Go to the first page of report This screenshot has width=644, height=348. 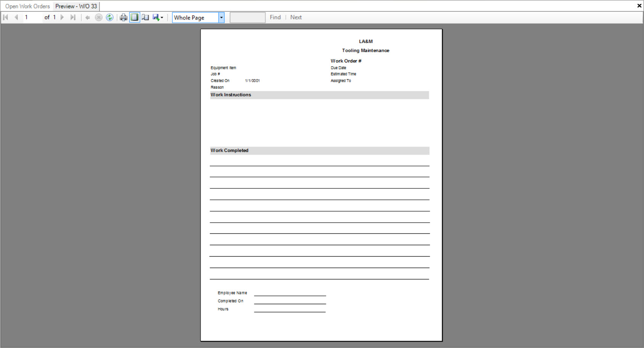tap(6, 17)
